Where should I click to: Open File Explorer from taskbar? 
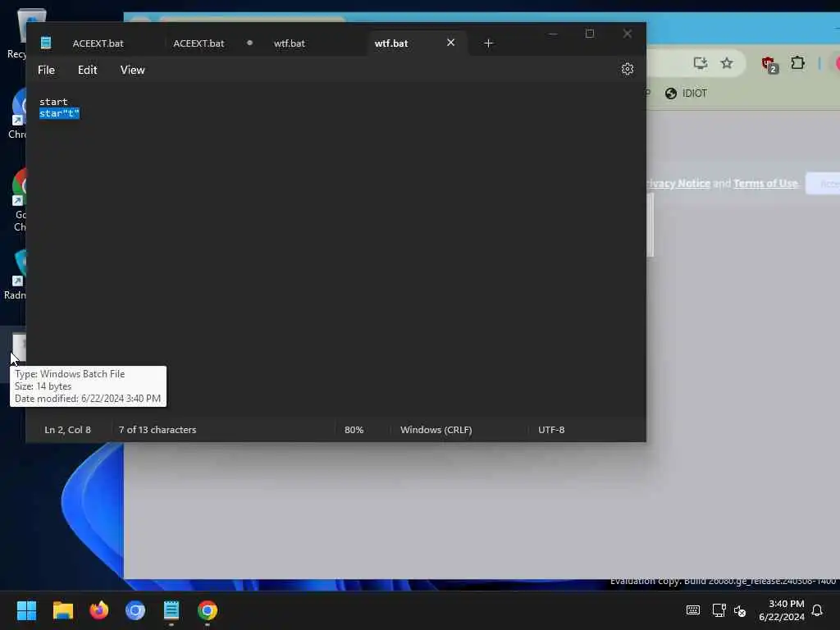[62, 610]
